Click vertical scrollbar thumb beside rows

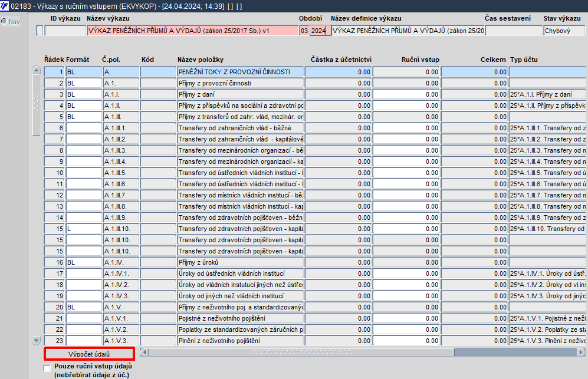pyautogui.click(x=37, y=105)
